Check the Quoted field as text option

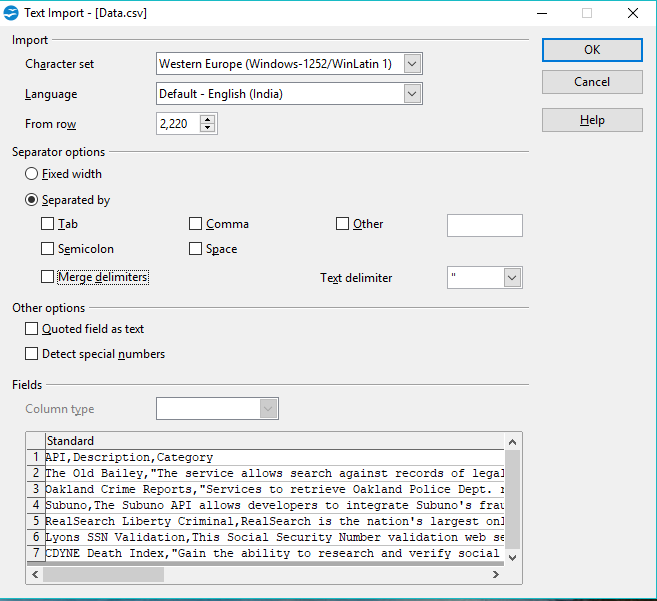(32, 329)
